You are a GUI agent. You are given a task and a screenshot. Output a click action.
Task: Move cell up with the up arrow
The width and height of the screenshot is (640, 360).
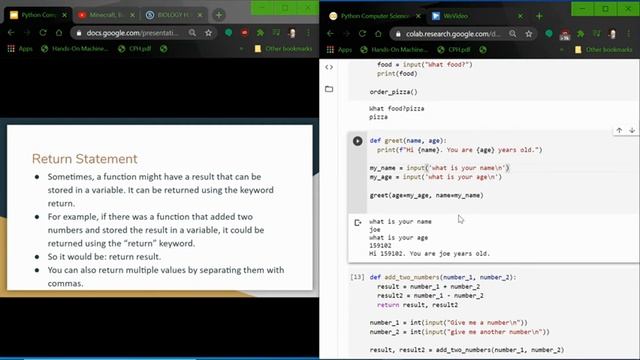pos(619,131)
